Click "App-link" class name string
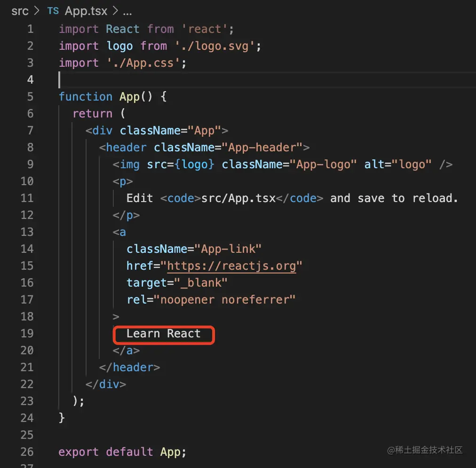Screen dimensions: 476x468 228,249
